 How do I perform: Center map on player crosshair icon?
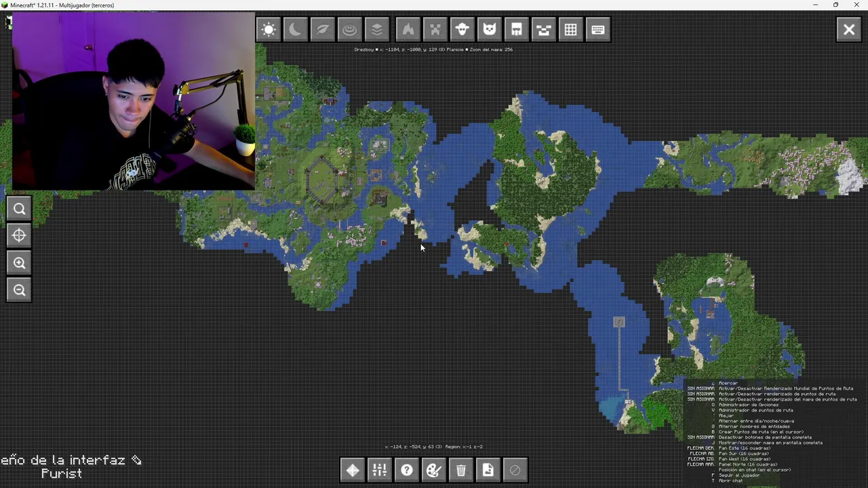click(19, 236)
